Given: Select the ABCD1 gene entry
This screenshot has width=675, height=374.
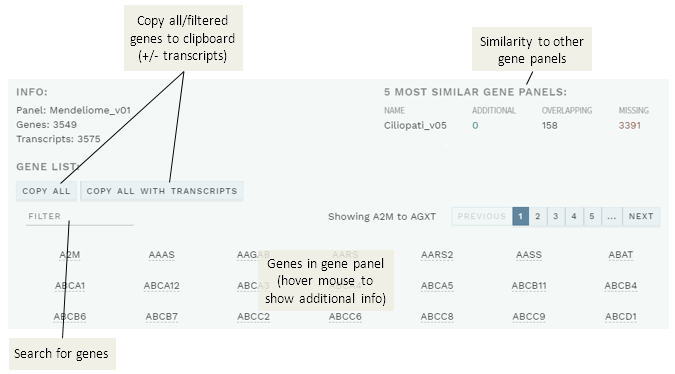Looking at the screenshot, I should pos(620,317).
